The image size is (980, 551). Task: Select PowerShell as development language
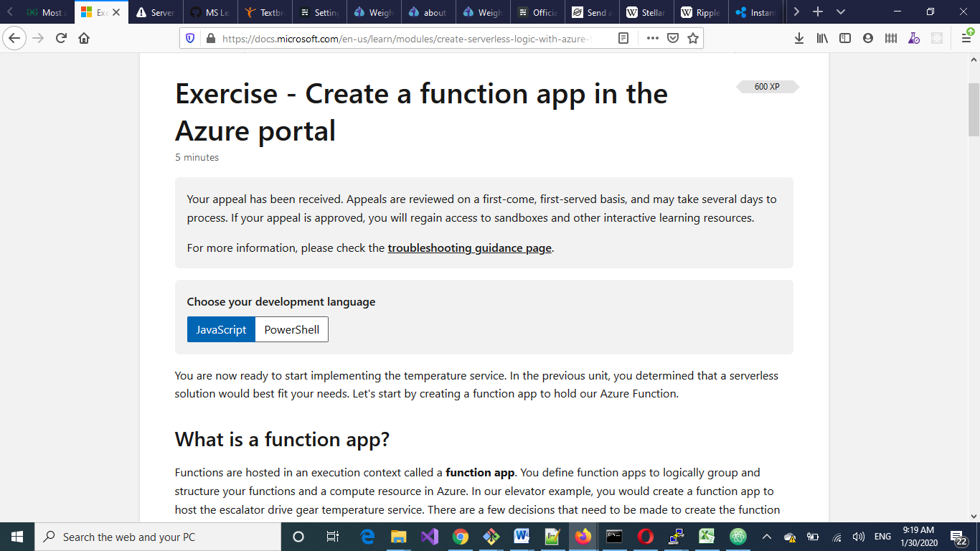[292, 329]
